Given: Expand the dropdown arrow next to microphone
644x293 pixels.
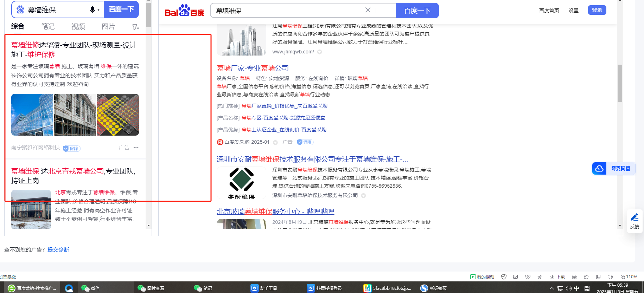Looking at the screenshot, I should 98,10.
